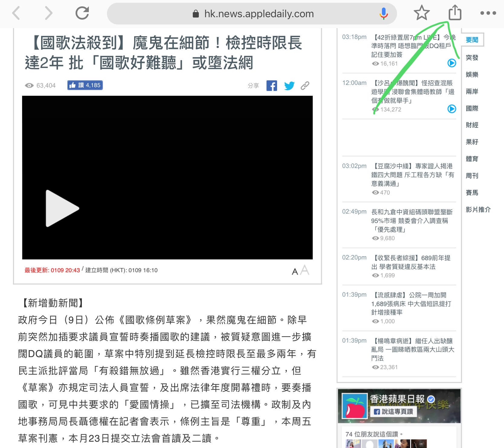Open the 流感肆虐 news item
Image resolution: width=504 pixels, height=448 pixels.
[411, 304]
